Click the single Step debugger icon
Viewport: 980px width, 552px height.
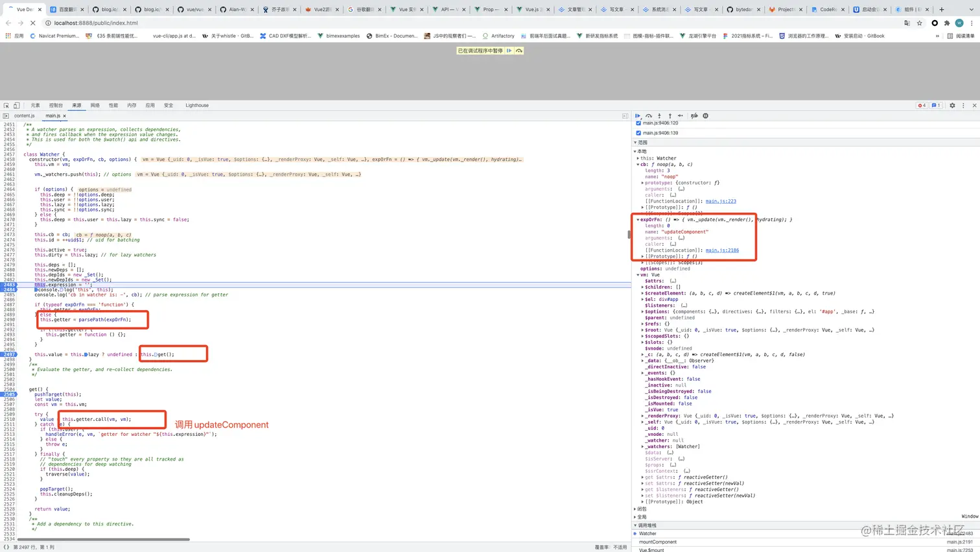681,116
